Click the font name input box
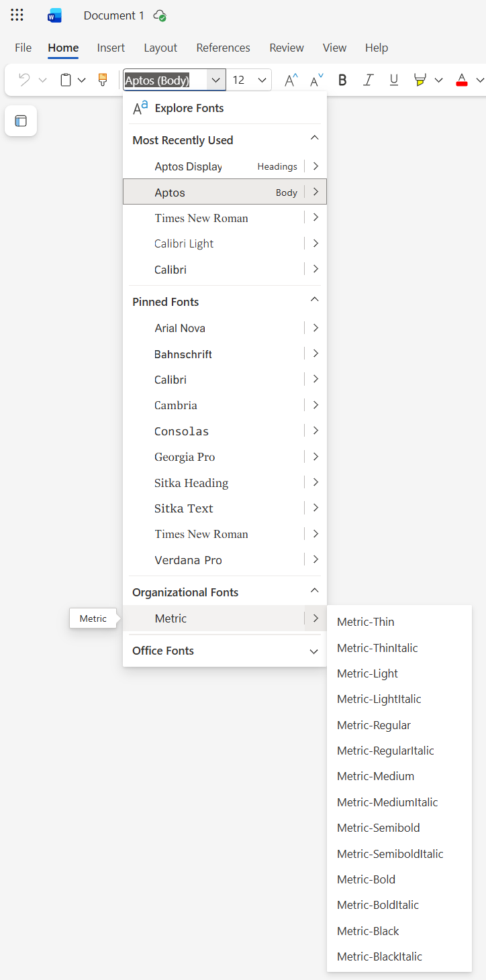 [x=165, y=80]
